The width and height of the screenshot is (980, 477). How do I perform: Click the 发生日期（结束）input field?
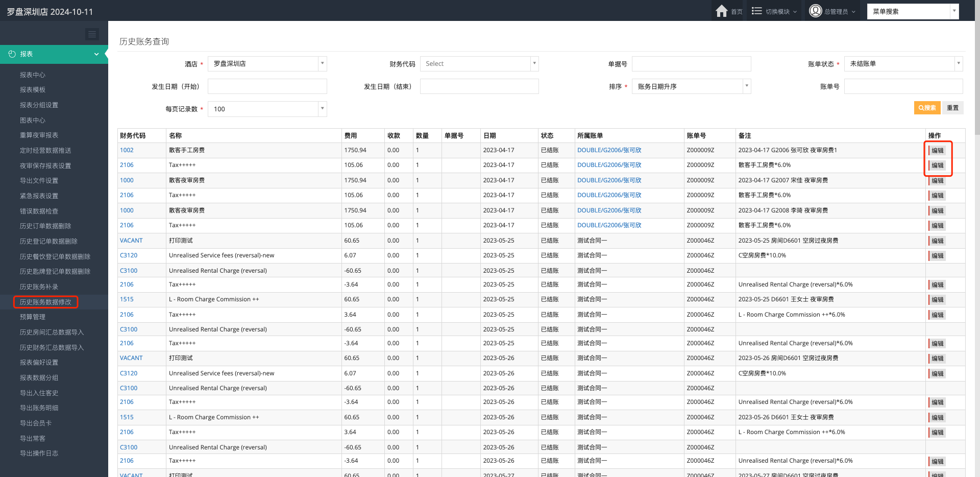coord(479,86)
